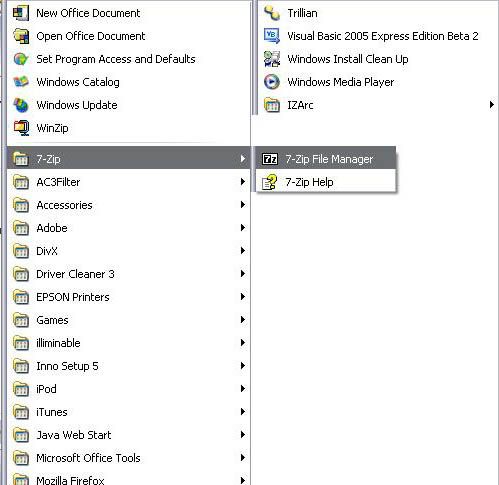Viewport: 499px width, 485px height.
Task: Open Visual Basic 2005 Express Edition Beta 2
Action: tap(377, 36)
